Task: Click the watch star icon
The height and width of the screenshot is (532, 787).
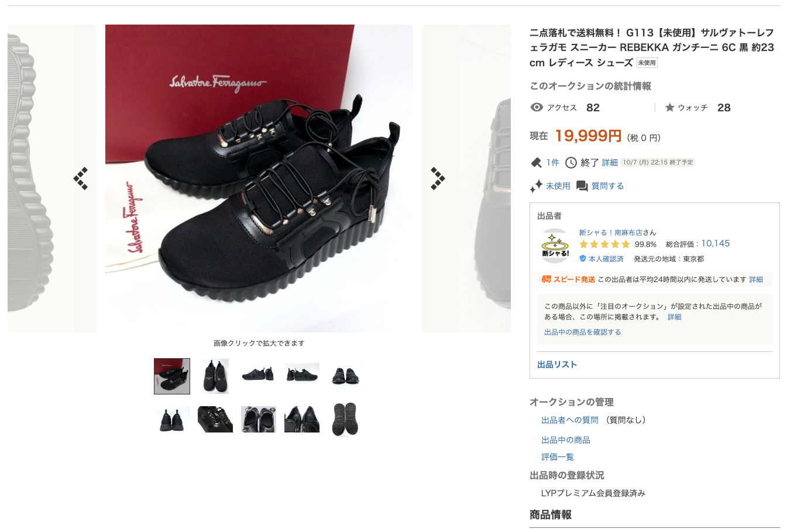Action: [670, 107]
